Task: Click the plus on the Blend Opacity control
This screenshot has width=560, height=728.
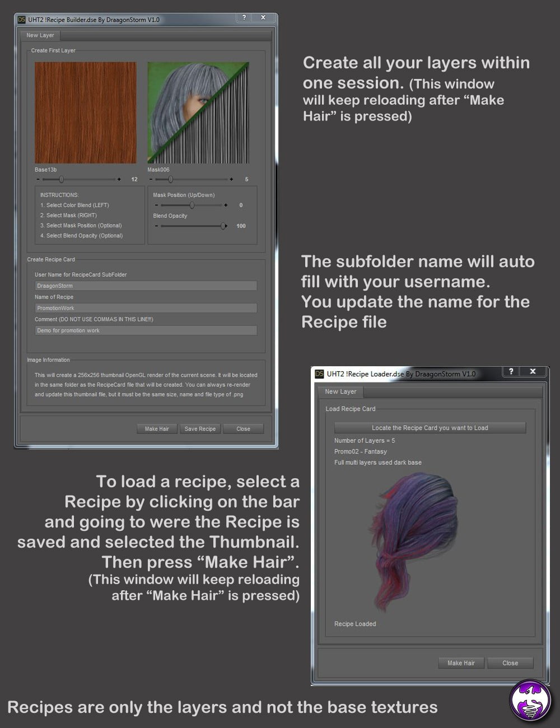Action: pyautogui.click(x=226, y=226)
